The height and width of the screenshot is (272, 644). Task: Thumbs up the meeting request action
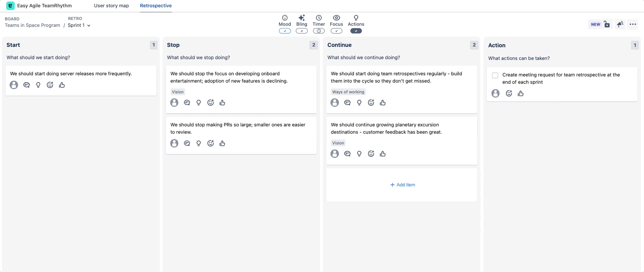[x=521, y=93]
